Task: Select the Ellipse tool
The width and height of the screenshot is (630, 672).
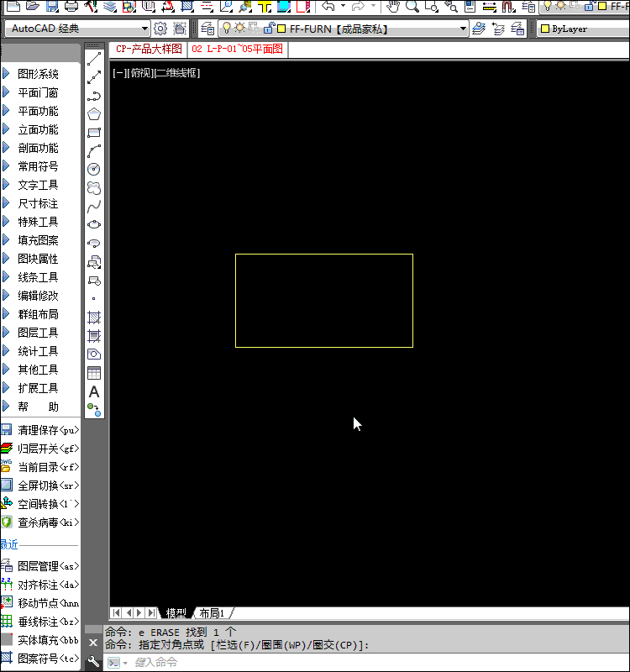Action: [94, 224]
